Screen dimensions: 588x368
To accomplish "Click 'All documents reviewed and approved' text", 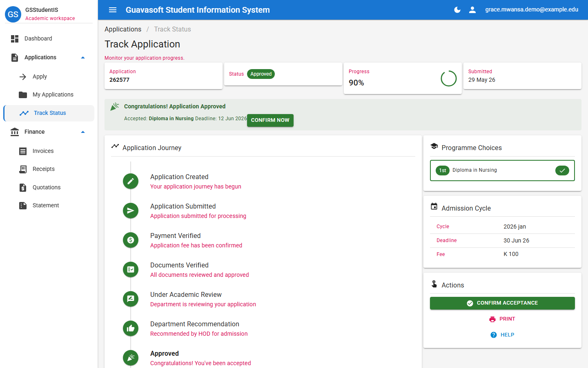I will [199, 275].
